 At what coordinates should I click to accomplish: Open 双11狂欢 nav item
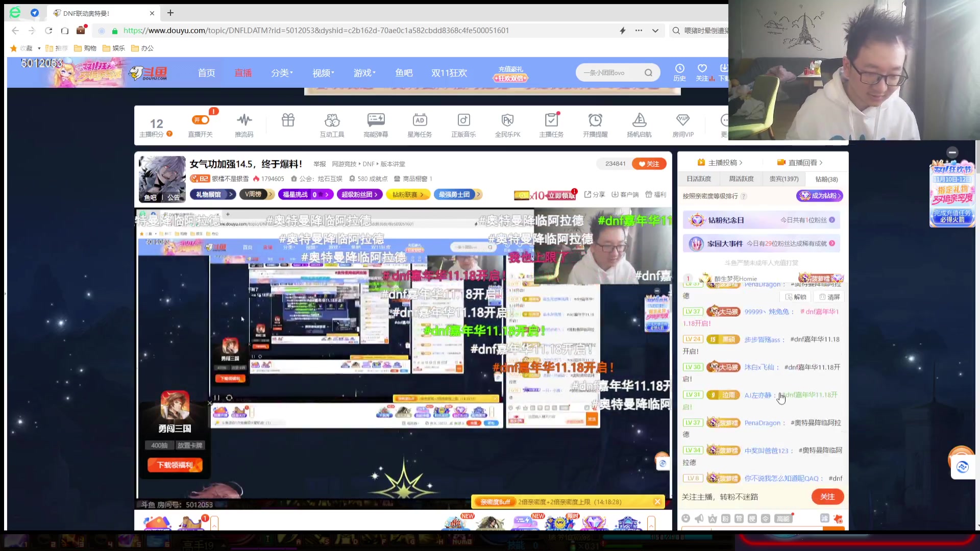tap(449, 73)
